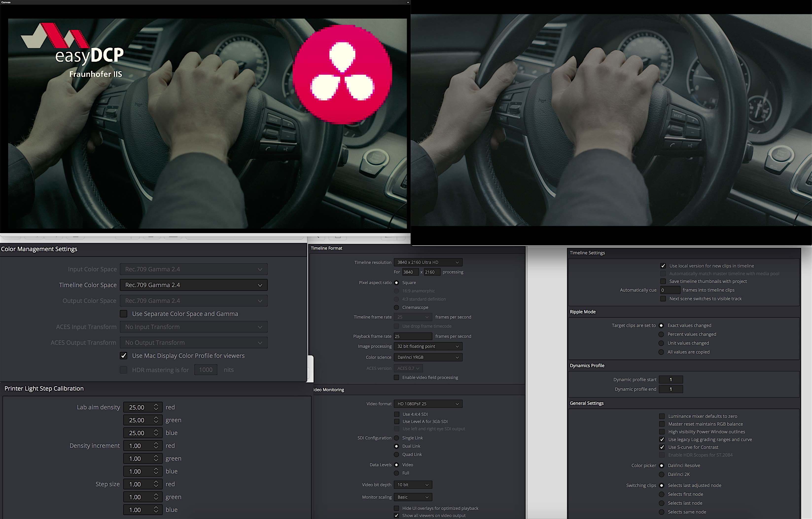Enable Master reset maintains RGB balance
The height and width of the screenshot is (519, 812).
tap(662, 424)
